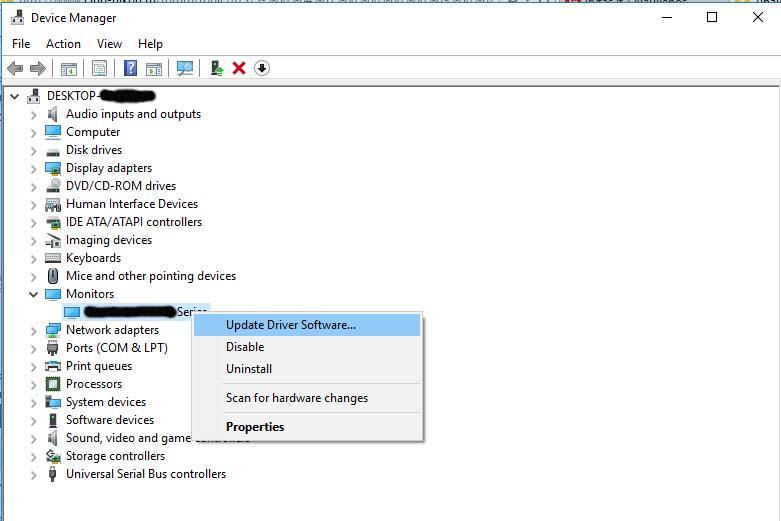
Task: Click the Properties sheet toolbar icon
Action: pos(99,68)
